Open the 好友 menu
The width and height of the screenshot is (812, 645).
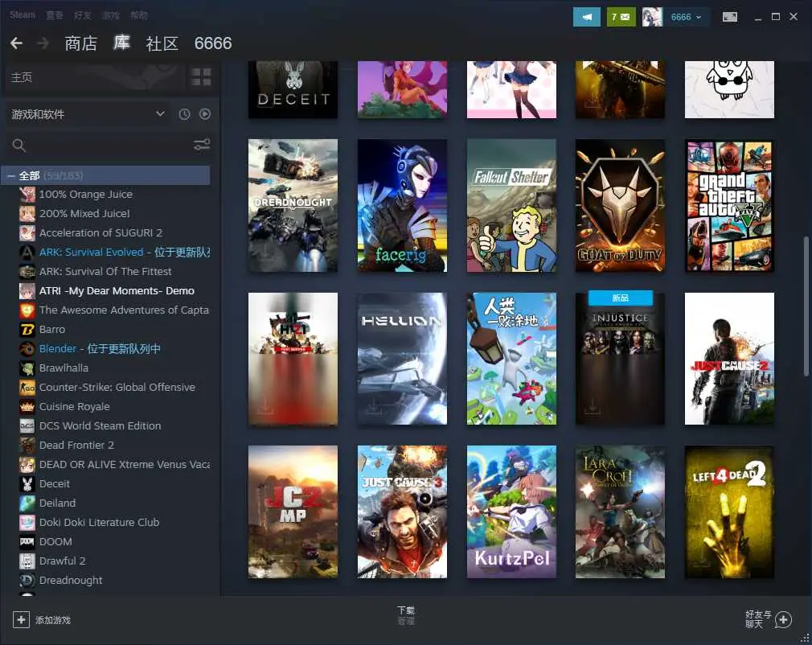82,15
